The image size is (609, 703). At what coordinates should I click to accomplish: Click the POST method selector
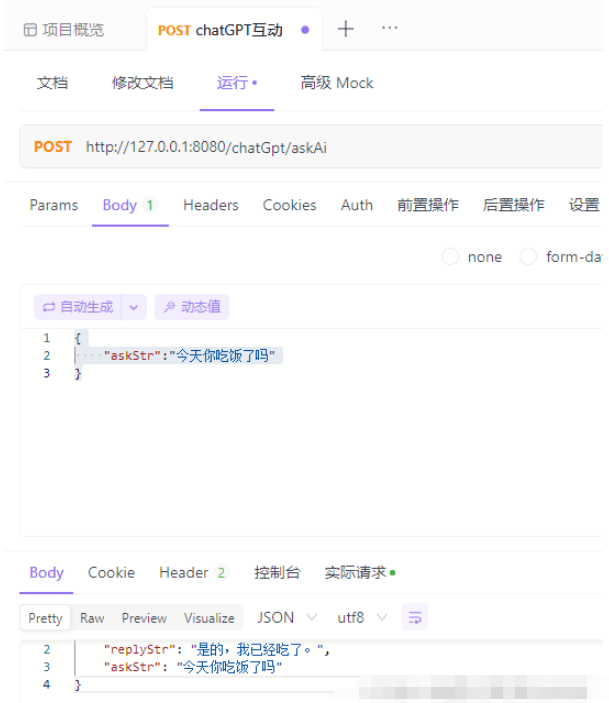pos(52,147)
